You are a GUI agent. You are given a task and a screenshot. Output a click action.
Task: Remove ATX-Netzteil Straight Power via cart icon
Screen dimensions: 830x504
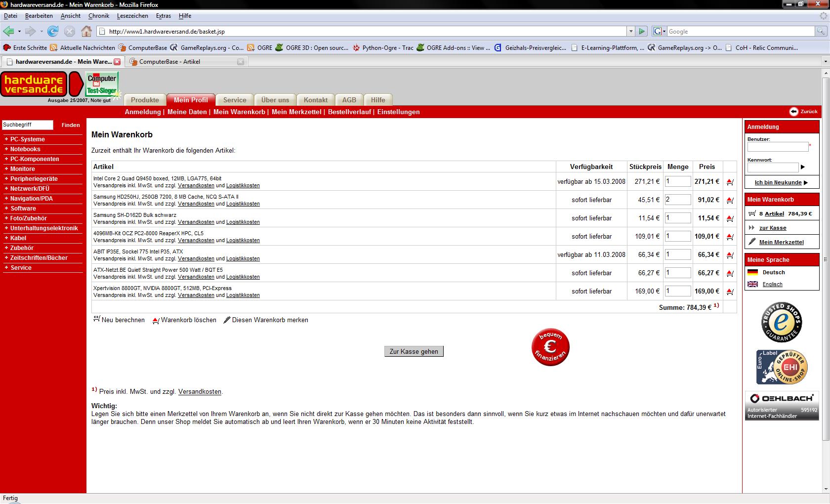click(730, 273)
